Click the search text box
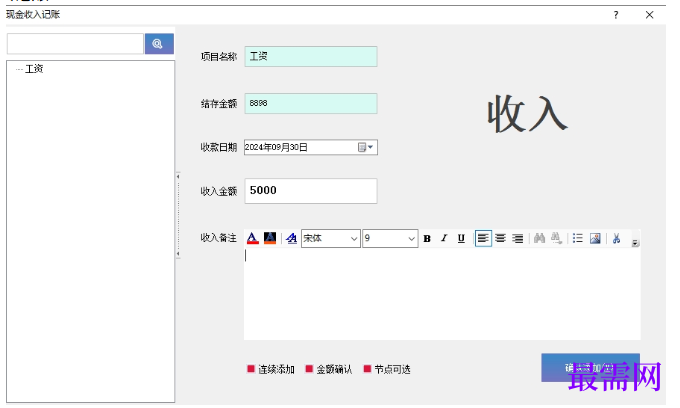Image resolution: width=680 pixels, height=408 pixels. click(75, 44)
